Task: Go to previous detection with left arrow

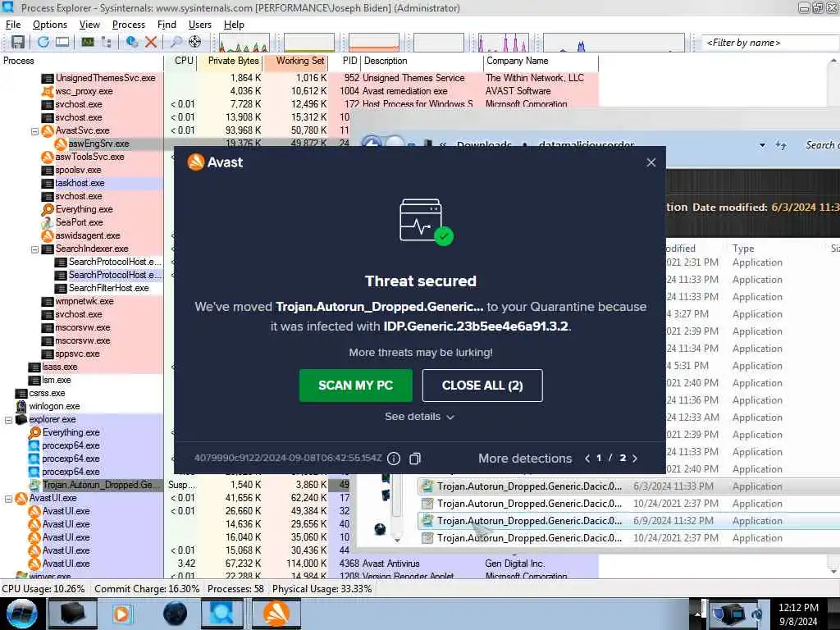Action: coord(587,459)
